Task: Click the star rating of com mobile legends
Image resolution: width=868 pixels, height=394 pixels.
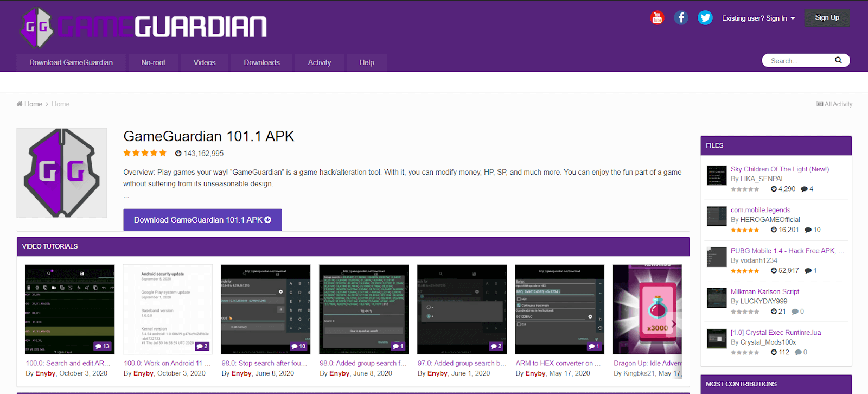Action: point(745,230)
